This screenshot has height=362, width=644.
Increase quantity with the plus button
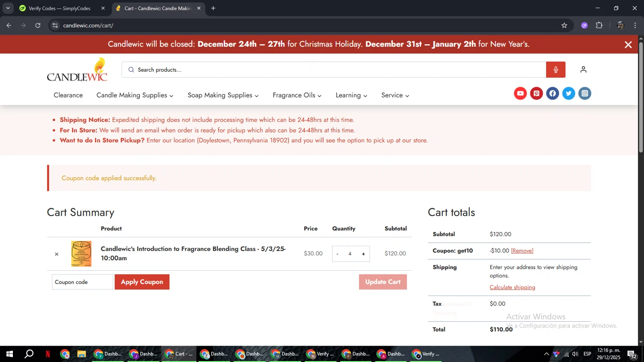pos(363,254)
